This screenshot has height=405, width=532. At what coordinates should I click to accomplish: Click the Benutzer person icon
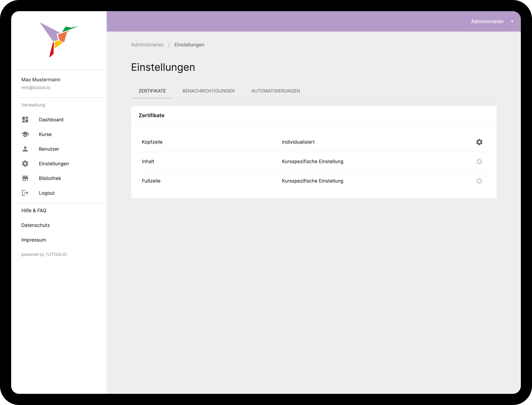click(x=25, y=149)
